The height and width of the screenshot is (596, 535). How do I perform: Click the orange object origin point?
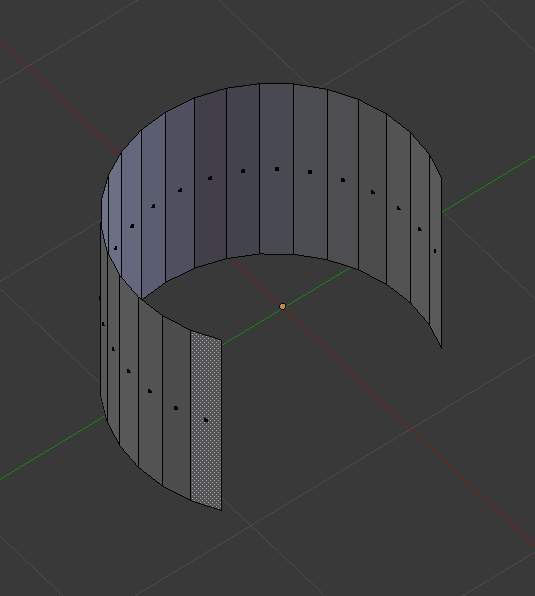tap(282, 306)
